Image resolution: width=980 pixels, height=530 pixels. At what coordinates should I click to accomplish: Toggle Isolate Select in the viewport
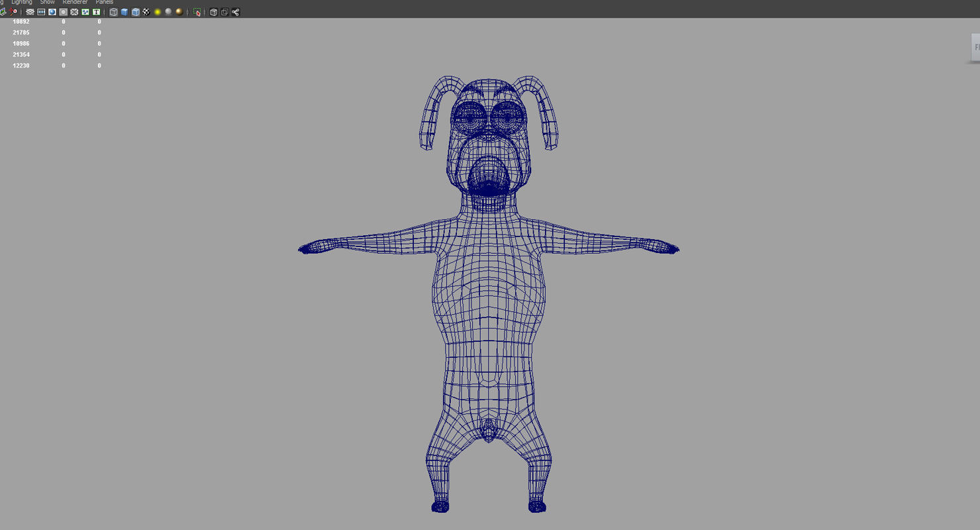click(197, 12)
